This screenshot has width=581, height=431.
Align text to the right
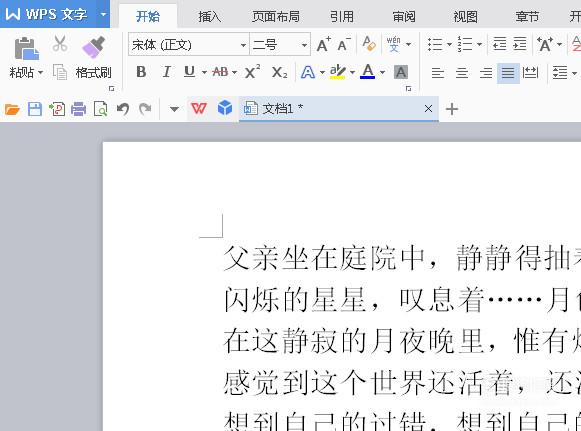point(486,73)
